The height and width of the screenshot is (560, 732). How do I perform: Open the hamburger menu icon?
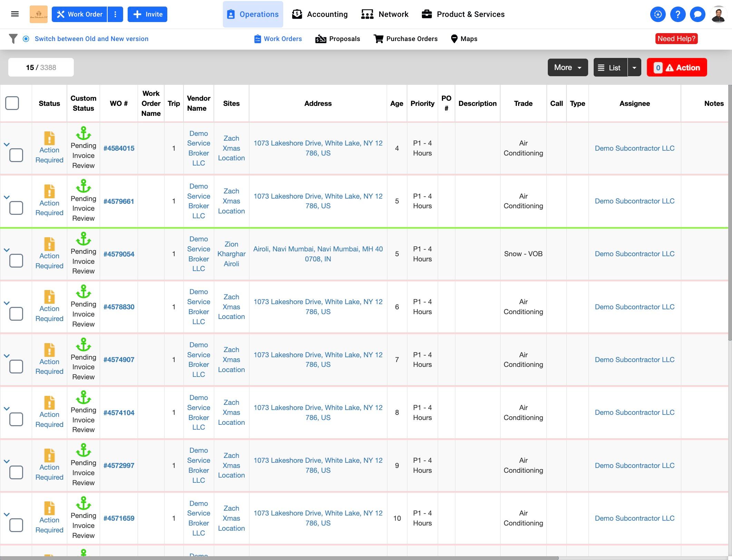tap(15, 14)
